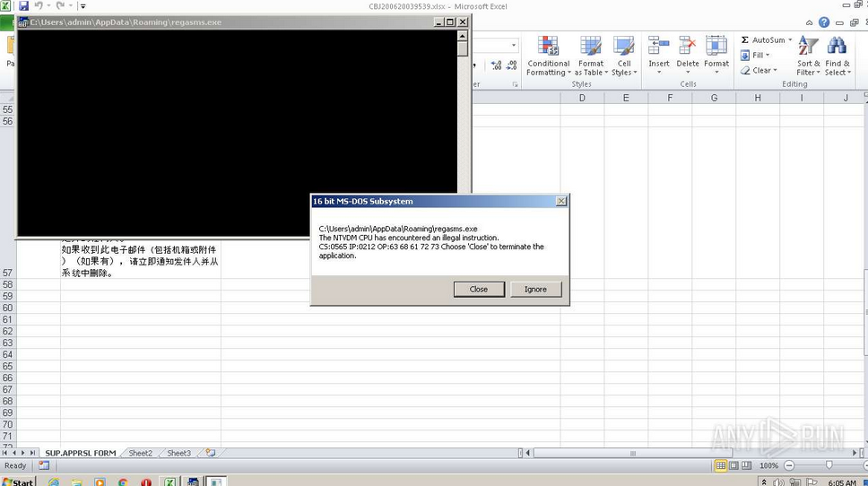
Task: Go to last sheet navigation arrow
Action: (32, 453)
